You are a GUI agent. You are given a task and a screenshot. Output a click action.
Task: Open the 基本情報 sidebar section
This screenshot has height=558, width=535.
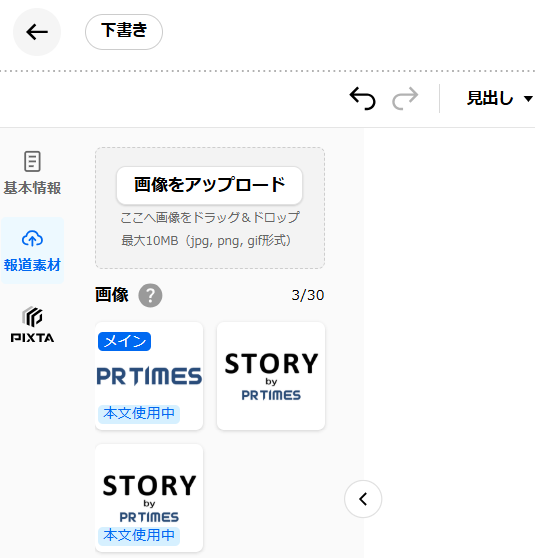(x=32, y=173)
